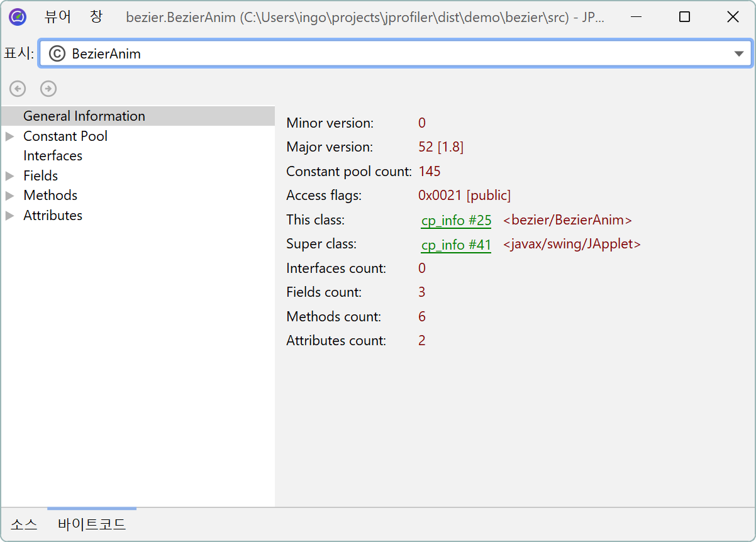
Task: Open the 뷰어 menu
Action: [58, 17]
